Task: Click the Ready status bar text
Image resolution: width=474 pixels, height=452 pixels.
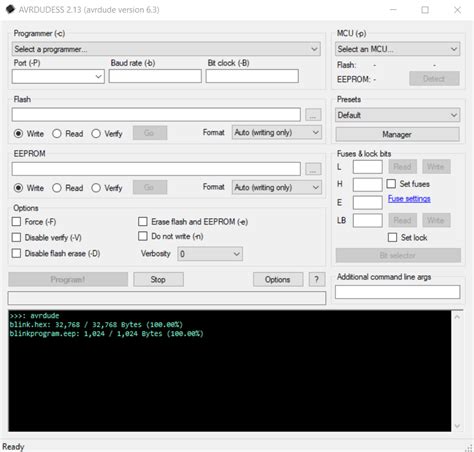Action: (x=13, y=447)
